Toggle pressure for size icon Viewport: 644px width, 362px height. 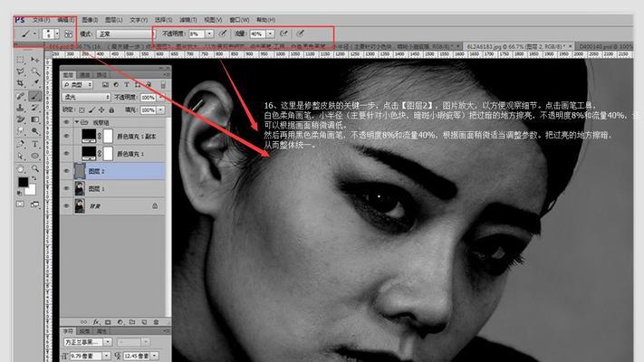click(x=300, y=33)
